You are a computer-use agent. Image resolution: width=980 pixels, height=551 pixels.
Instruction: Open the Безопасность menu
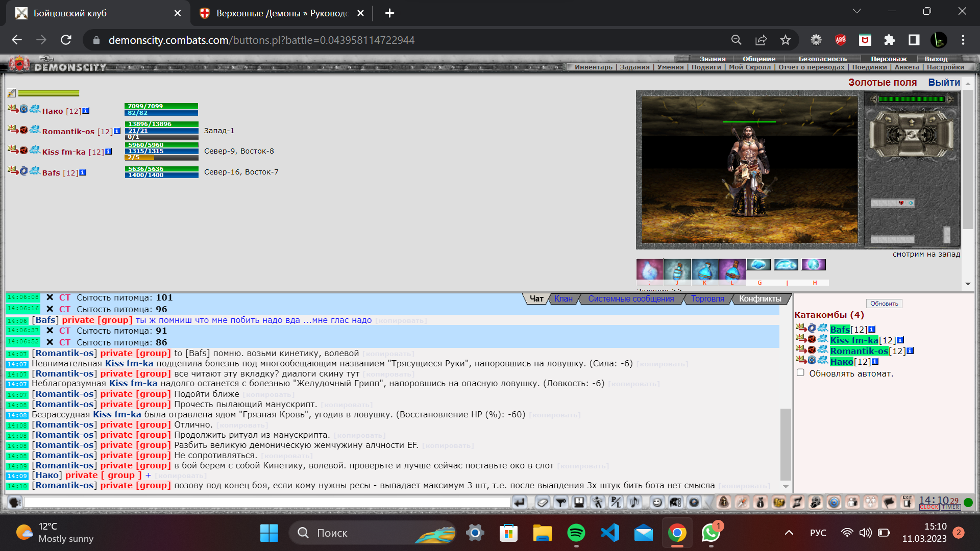click(822, 59)
